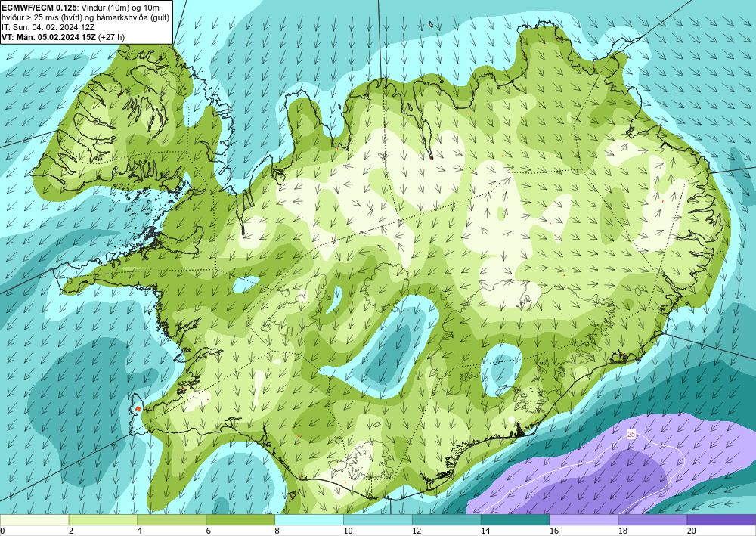Click the 25 gust contour label

(631, 435)
